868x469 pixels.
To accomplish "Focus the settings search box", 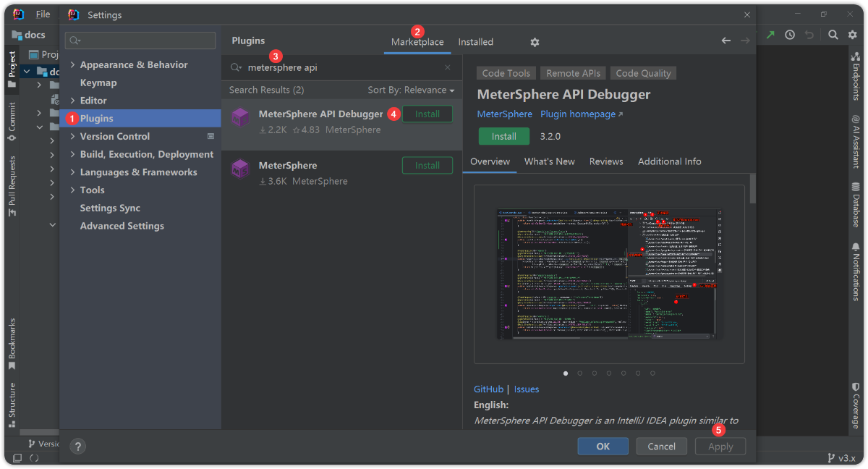I will pos(140,41).
